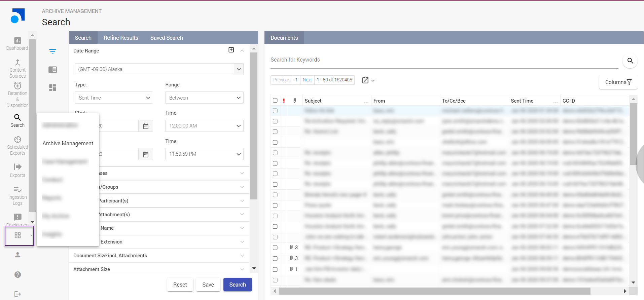Select the tiles layout icon
The width and height of the screenshot is (644, 300).
[x=52, y=88]
